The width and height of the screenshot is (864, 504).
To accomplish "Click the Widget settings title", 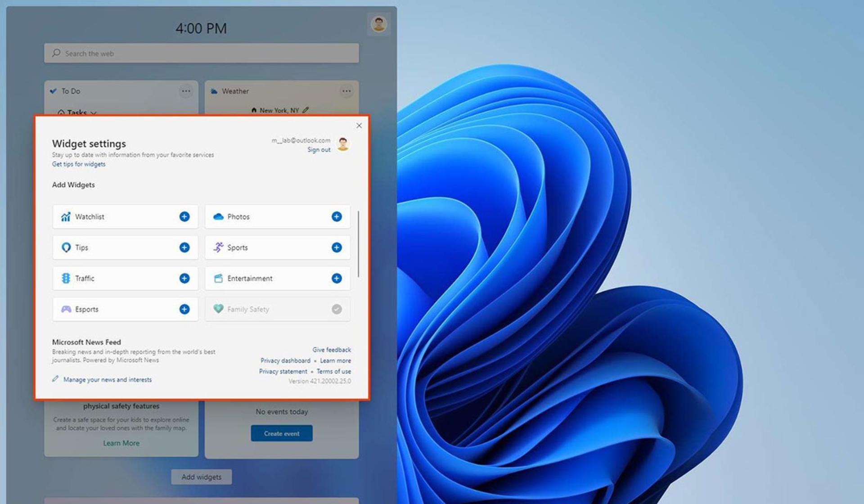I will pyautogui.click(x=89, y=144).
